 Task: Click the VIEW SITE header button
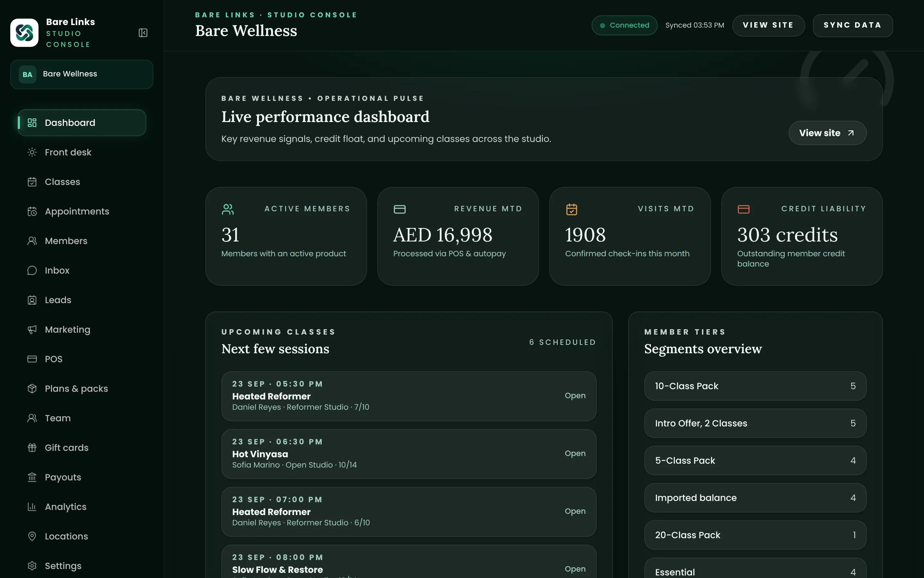768,26
